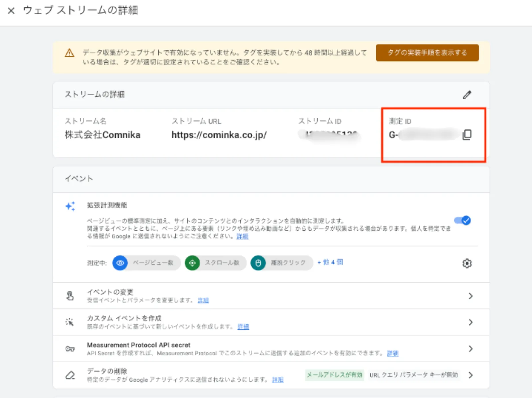Click the touch icon beside イベントの変更
This screenshot has height=398, width=532.
coord(70,296)
